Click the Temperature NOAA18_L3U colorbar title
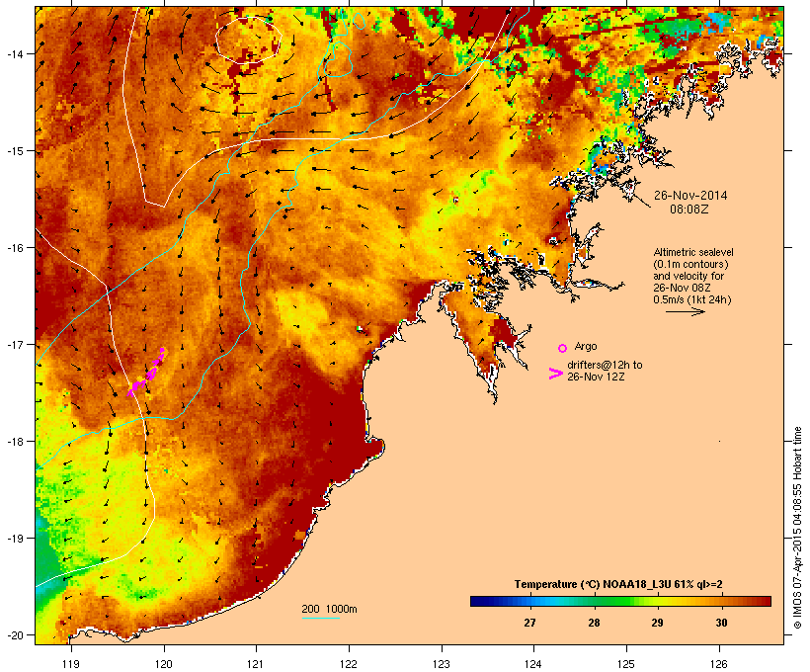This screenshot has width=810, height=672. (x=618, y=584)
